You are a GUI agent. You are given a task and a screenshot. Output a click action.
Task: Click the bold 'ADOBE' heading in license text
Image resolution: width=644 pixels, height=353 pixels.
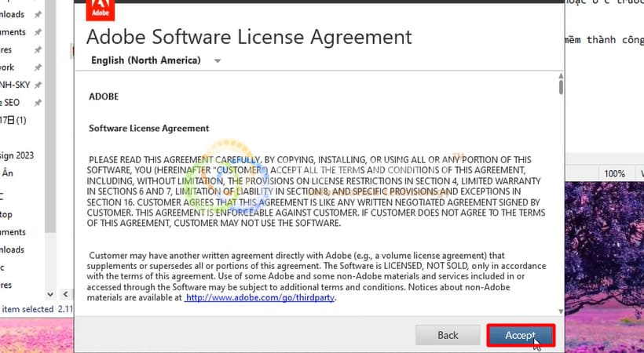click(104, 96)
